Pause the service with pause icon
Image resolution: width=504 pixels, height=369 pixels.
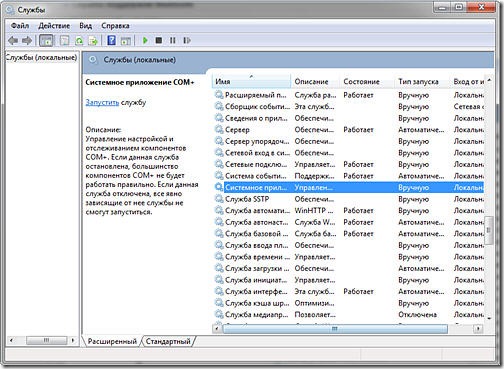pyautogui.click(x=172, y=40)
